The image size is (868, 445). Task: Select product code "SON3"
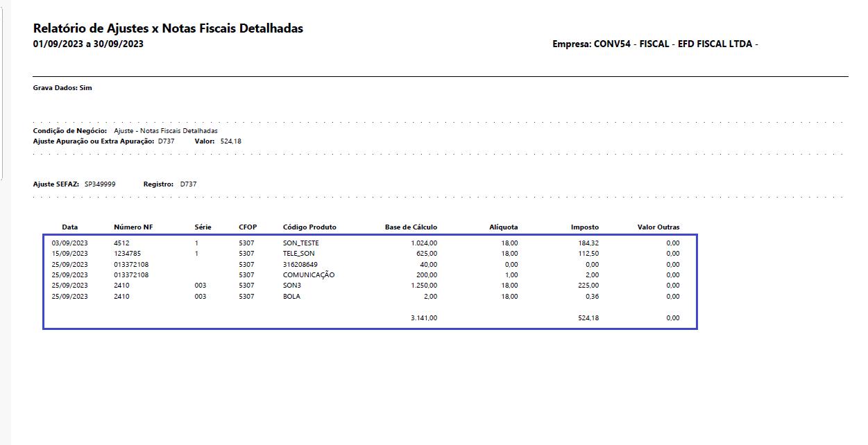point(292,285)
